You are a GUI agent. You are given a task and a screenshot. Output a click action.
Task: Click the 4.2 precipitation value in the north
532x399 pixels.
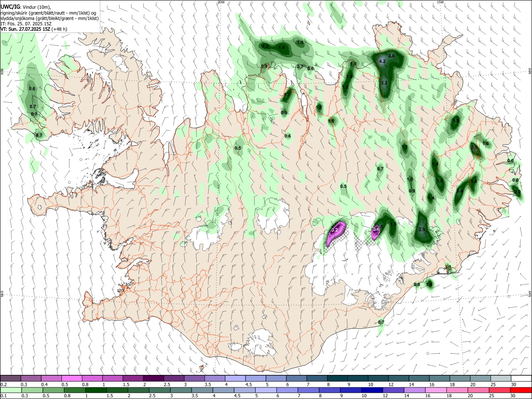pos(383,61)
